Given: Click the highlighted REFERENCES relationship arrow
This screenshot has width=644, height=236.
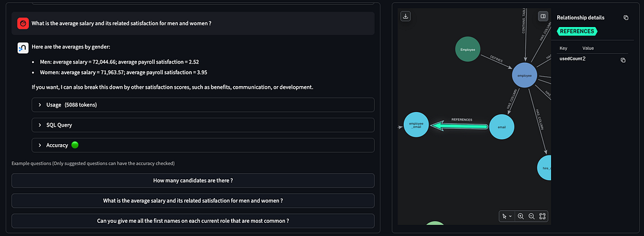Looking at the screenshot, I should coord(459,126).
